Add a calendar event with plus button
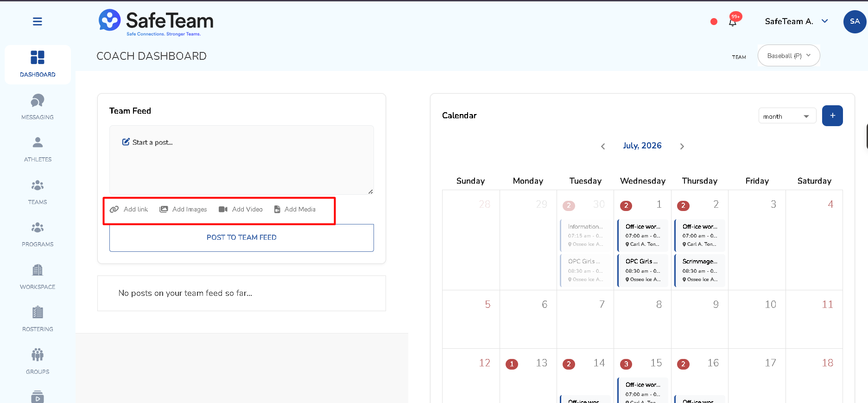 832,115
